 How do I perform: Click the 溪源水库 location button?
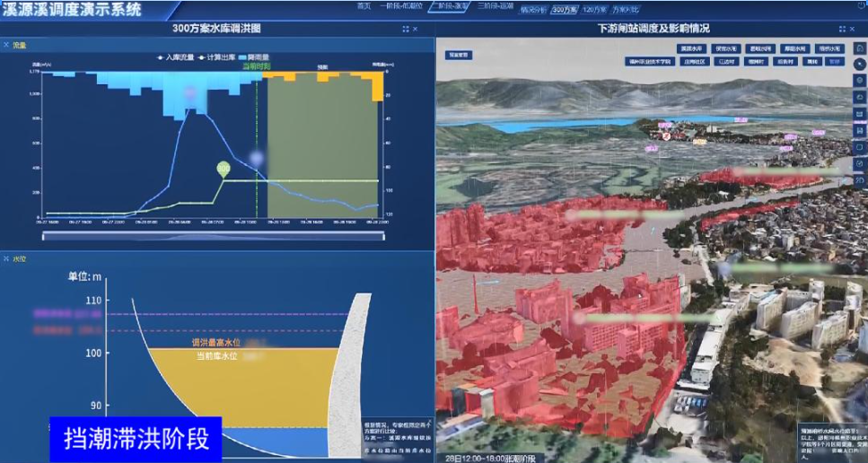(691, 48)
